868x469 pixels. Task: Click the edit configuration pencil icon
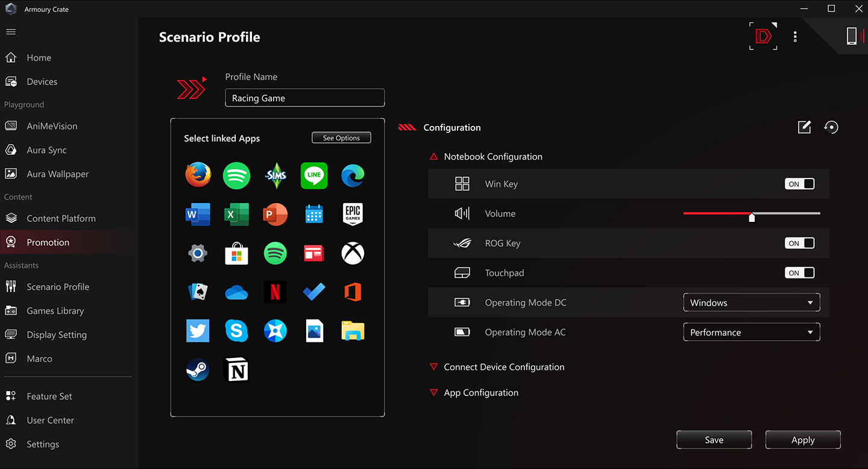click(x=804, y=127)
